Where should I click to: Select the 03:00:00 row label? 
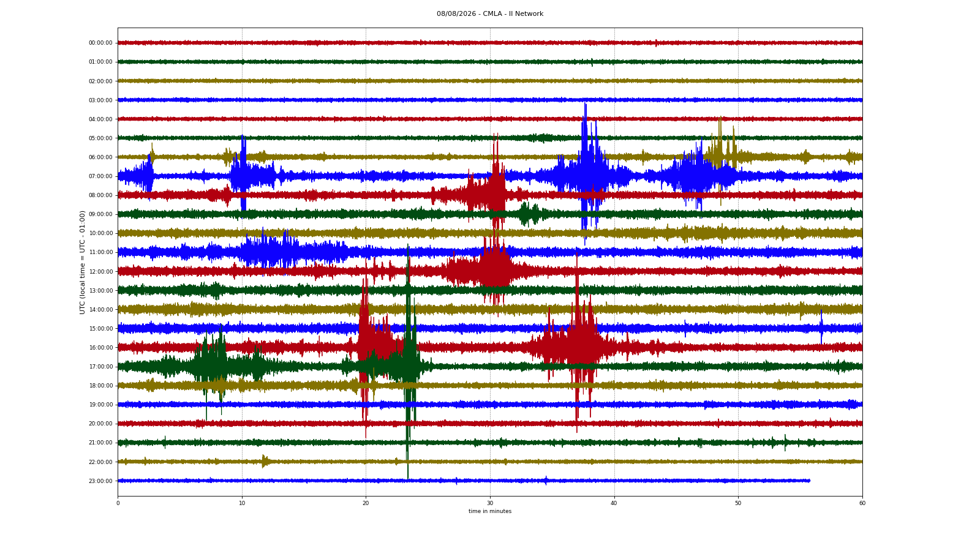[x=100, y=100]
